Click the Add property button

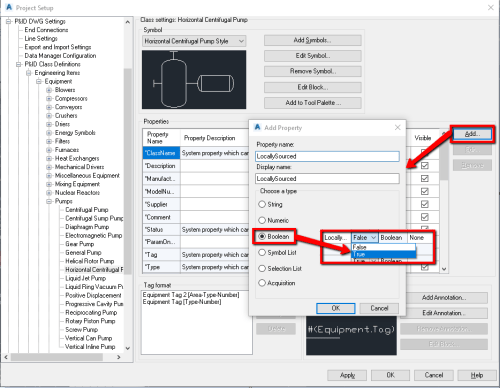tap(472, 134)
